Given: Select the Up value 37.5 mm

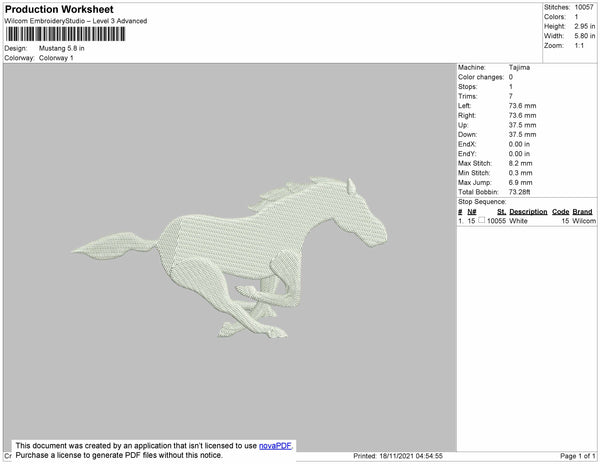Looking at the screenshot, I should tap(522, 125).
